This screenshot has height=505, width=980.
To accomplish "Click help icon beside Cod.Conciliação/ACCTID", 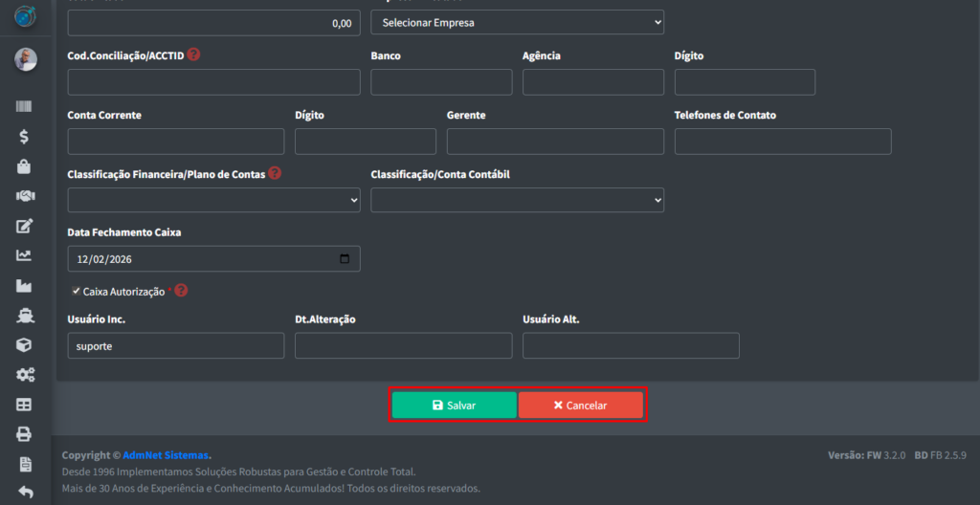I will pyautogui.click(x=193, y=55).
